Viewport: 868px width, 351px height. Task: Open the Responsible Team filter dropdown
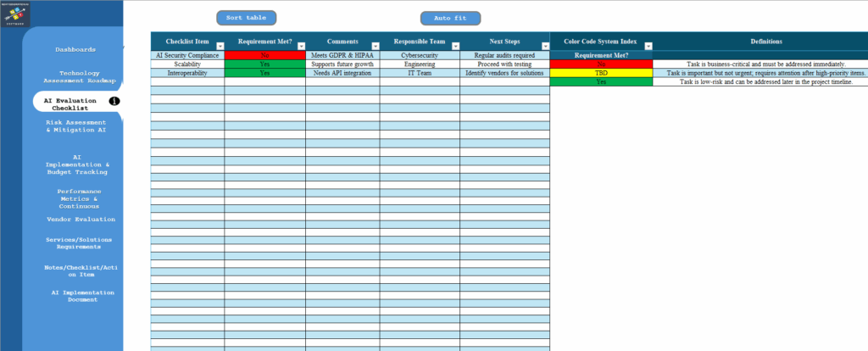[x=454, y=46]
